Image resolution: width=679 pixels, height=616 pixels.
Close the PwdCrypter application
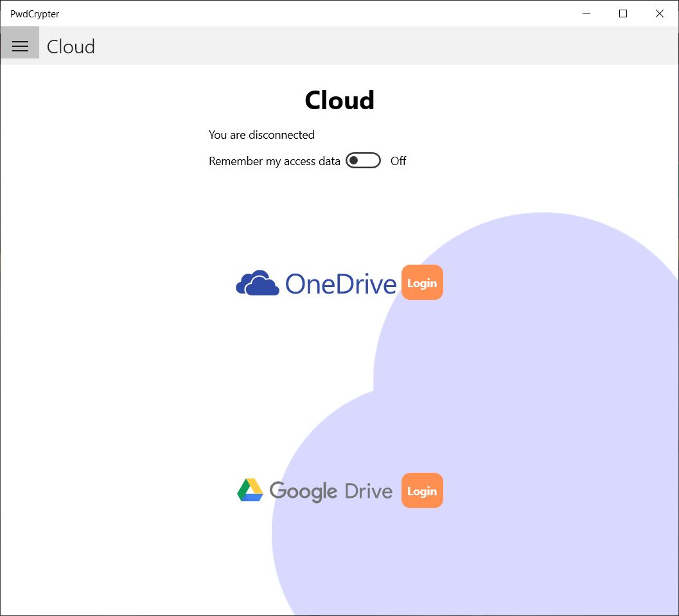[659, 13]
